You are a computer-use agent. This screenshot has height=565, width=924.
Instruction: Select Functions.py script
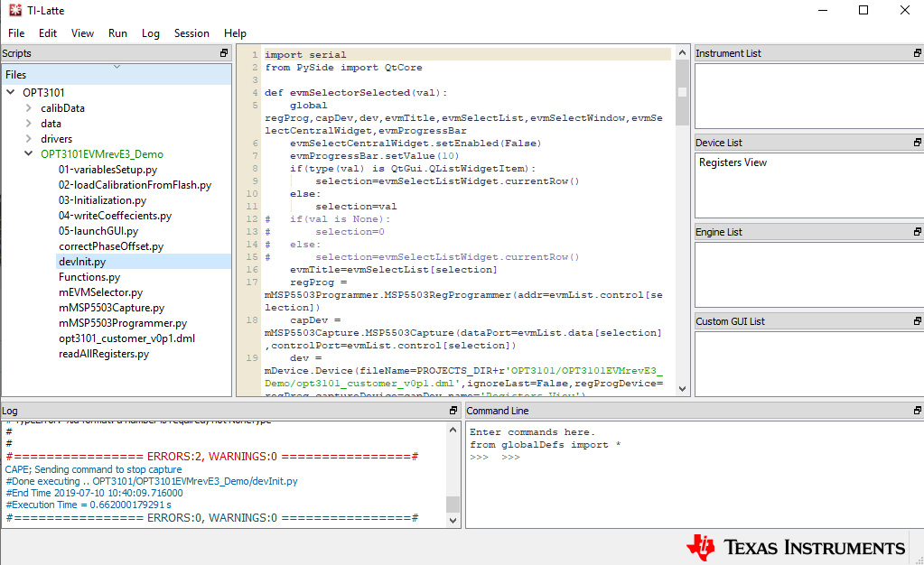(89, 277)
